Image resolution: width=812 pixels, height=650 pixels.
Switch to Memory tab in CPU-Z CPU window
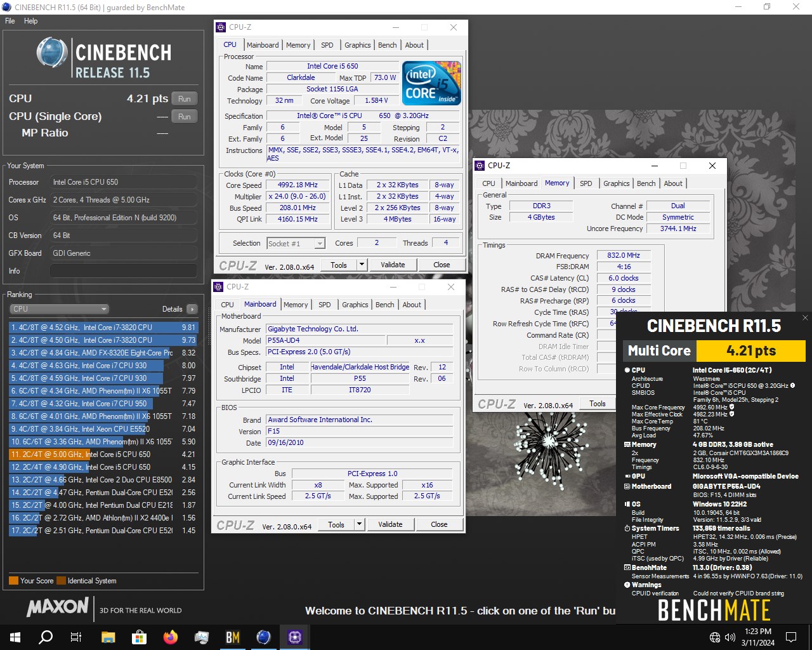[298, 45]
